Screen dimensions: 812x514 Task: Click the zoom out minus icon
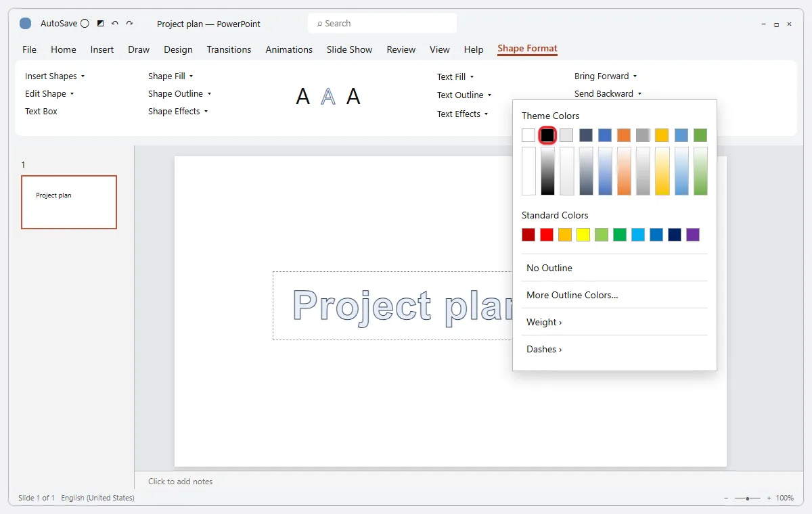[727, 498]
